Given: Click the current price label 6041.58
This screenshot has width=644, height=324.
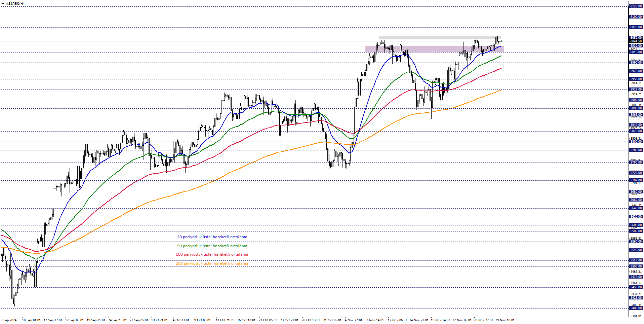Looking at the screenshot, I should (636, 41).
